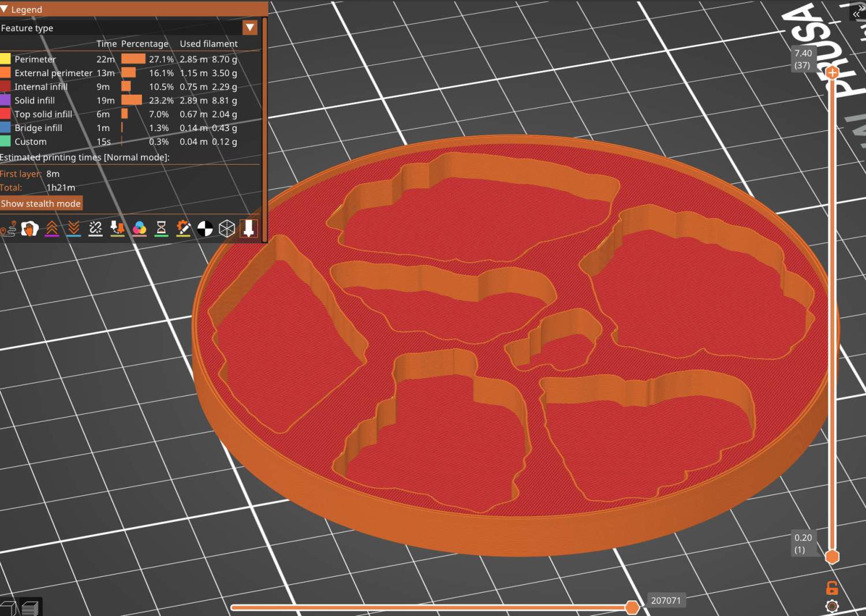Image resolution: width=866 pixels, height=616 pixels.
Task: Show deretractions using the blue arrows icon
Action: [x=73, y=229]
